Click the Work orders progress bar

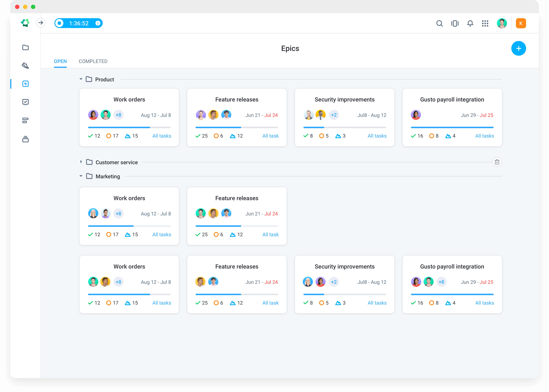(129, 127)
